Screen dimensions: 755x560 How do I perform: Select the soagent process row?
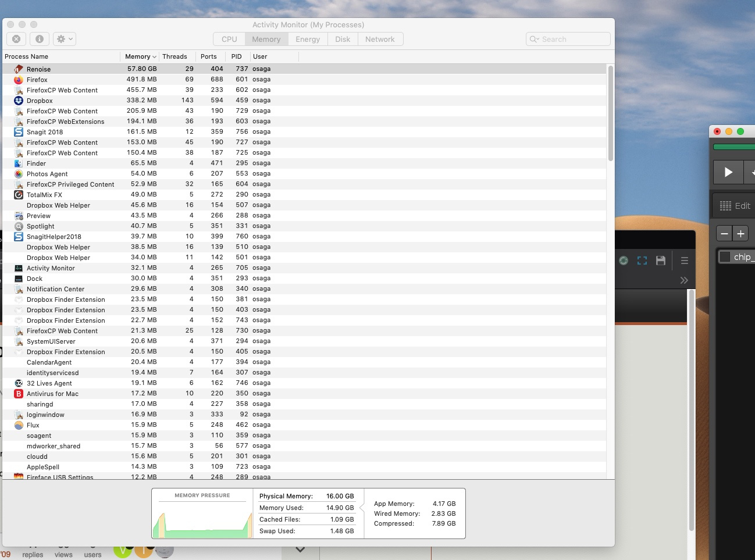click(x=304, y=436)
